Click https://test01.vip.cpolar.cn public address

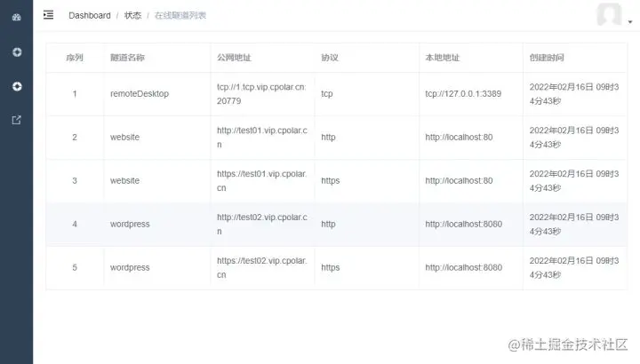262,180
